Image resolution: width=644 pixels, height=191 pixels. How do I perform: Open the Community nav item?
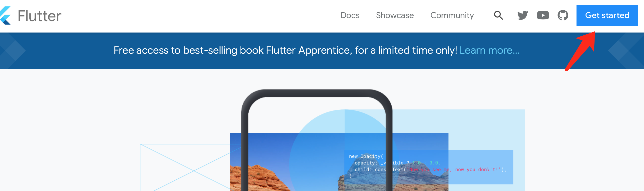[452, 15]
